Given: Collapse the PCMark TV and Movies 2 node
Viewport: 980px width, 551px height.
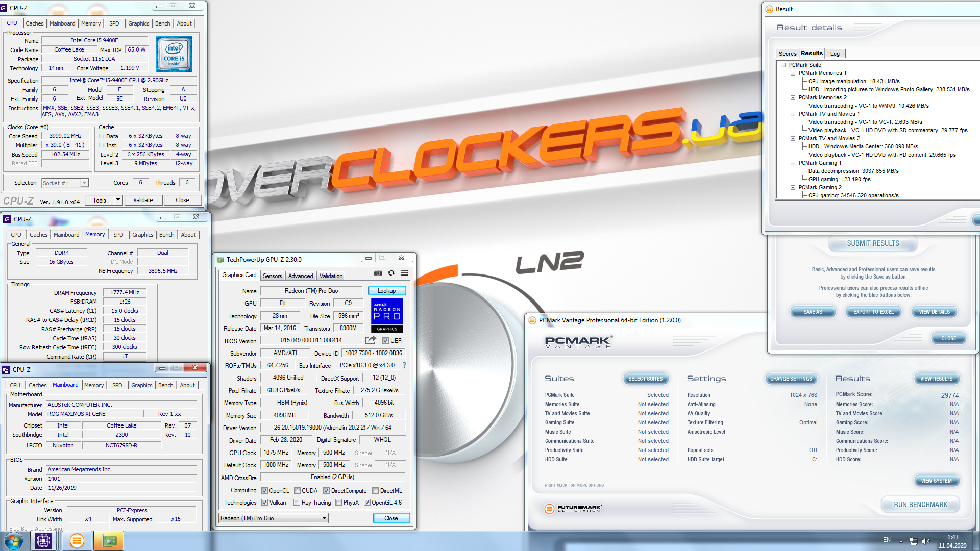Looking at the screenshot, I should pos(793,138).
